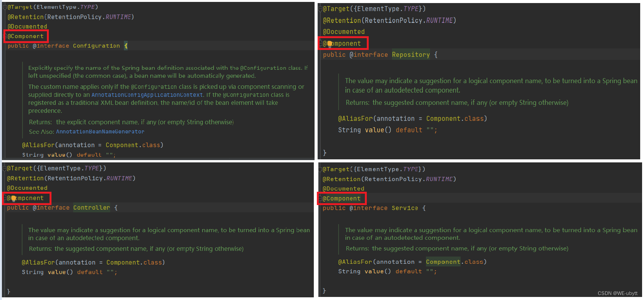Click the lightbulb on Controller's @Component line
This screenshot has height=300, width=644.
(x=14, y=198)
